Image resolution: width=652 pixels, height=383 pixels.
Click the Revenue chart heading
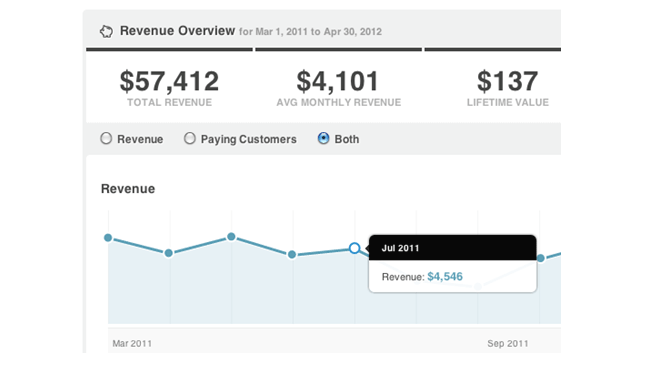128,189
